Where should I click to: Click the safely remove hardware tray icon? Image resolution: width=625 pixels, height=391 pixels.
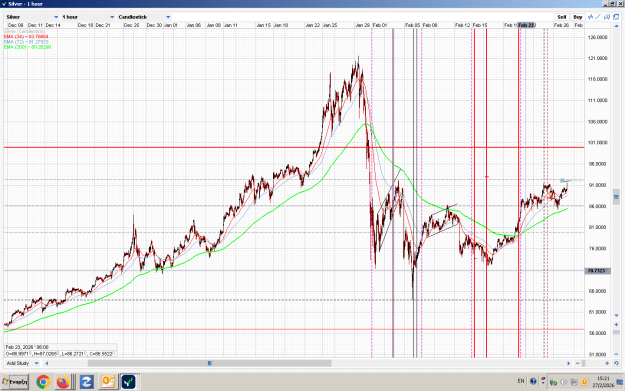tap(554, 382)
